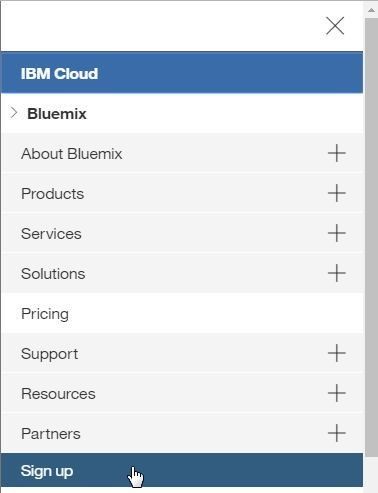This screenshot has height=493, width=378.
Task: Open the IBM Cloud header link
Action: point(59,74)
